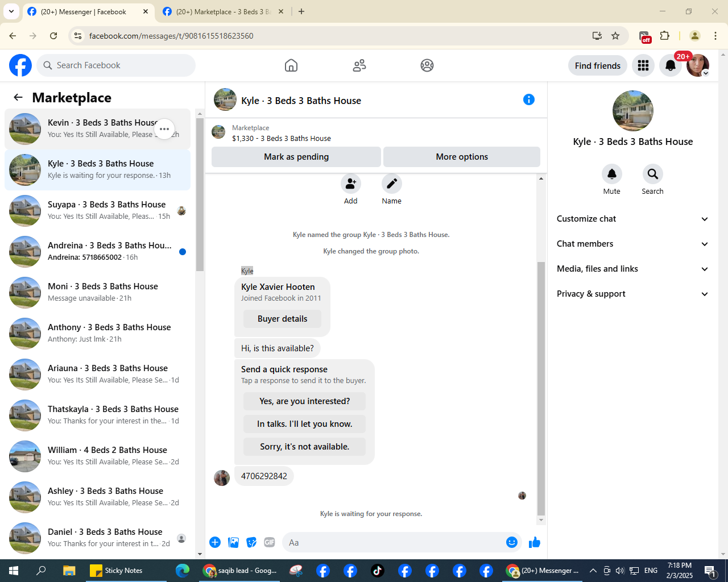This screenshot has height=582, width=728.
Task: Open the three-dot options on Kevin's chat
Action: coord(164,129)
